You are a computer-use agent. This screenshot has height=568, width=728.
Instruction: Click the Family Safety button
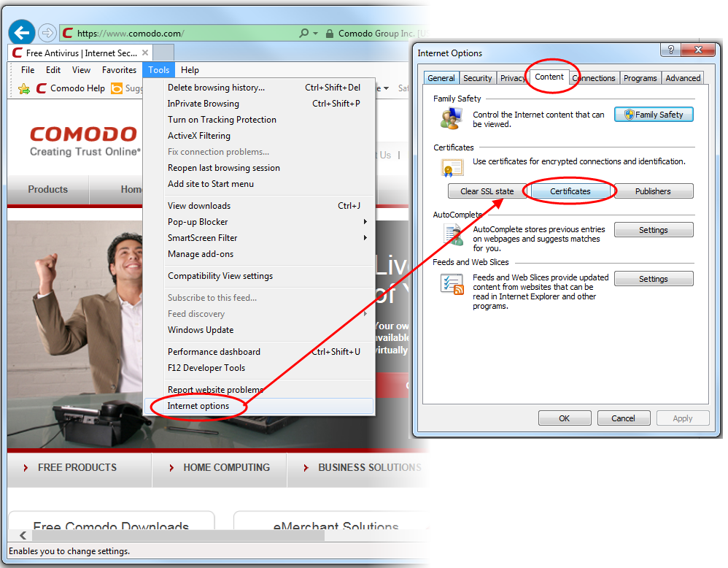click(x=654, y=115)
